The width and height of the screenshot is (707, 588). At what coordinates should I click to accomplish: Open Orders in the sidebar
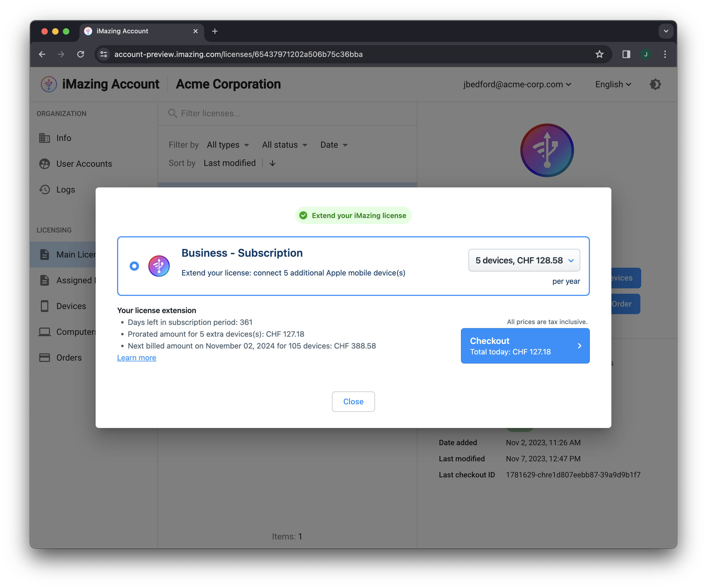[63, 357]
